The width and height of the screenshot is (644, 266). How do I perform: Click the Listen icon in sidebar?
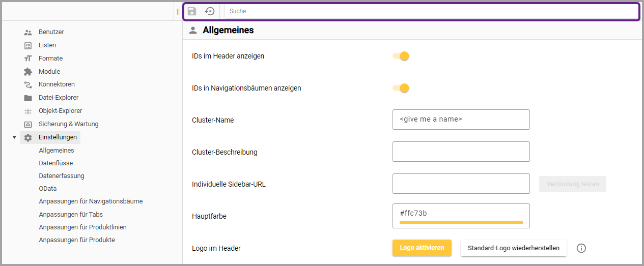[28, 45]
